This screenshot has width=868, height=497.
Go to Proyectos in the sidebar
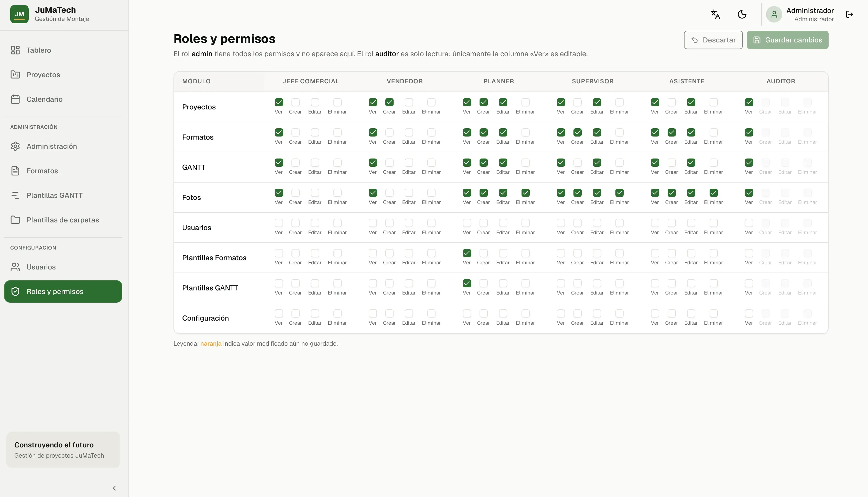point(63,75)
